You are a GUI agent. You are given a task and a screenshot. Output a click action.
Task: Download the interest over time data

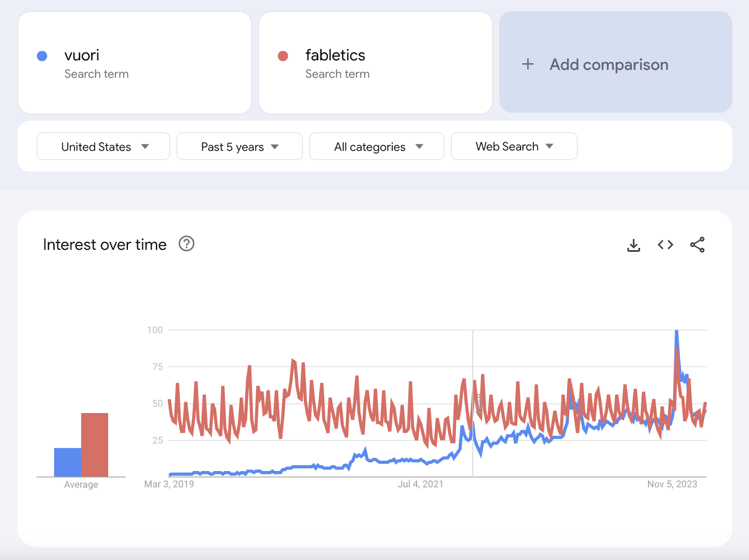633,245
